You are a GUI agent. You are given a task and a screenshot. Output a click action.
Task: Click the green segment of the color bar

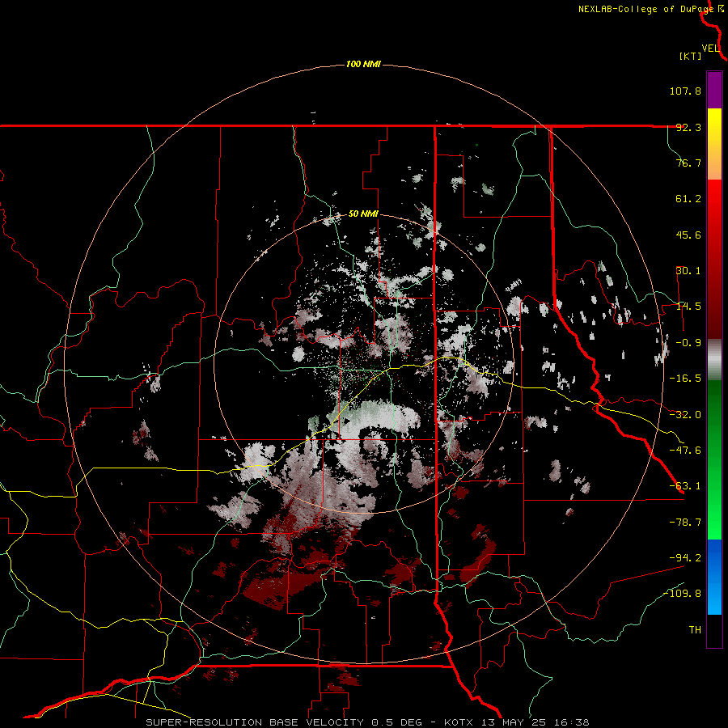click(x=714, y=459)
